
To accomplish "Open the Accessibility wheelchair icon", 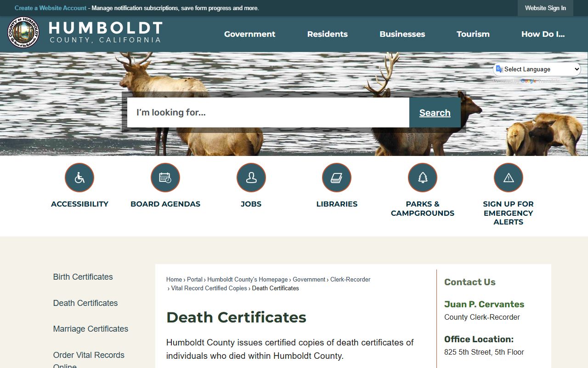I will pyautogui.click(x=79, y=178).
